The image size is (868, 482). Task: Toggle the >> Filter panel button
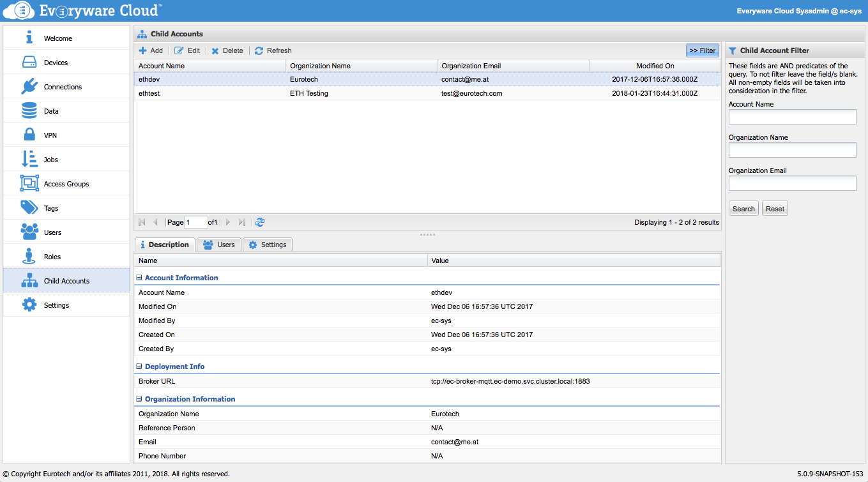pyautogui.click(x=703, y=50)
